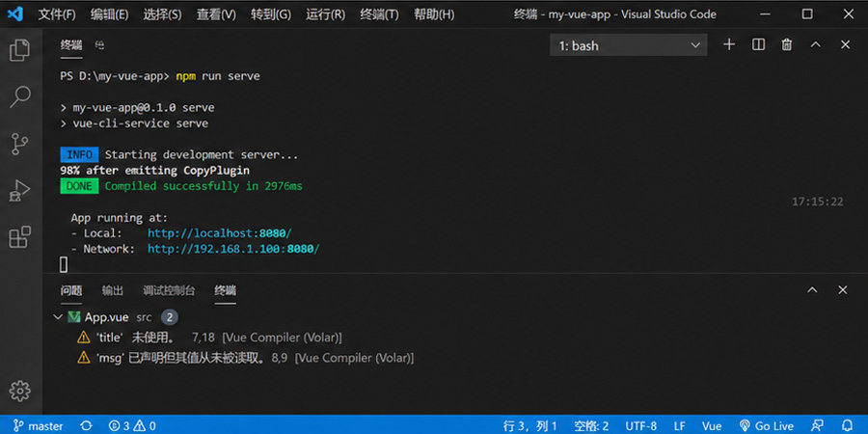The image size is (868, 434).
Task: Click the warning icon beside 'title'
Action: [84, 338]
